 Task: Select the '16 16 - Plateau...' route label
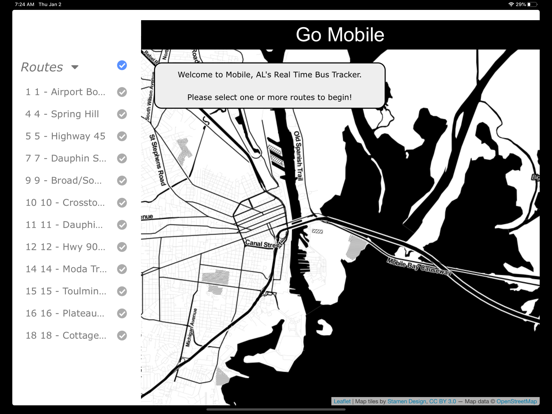point(65,313)
